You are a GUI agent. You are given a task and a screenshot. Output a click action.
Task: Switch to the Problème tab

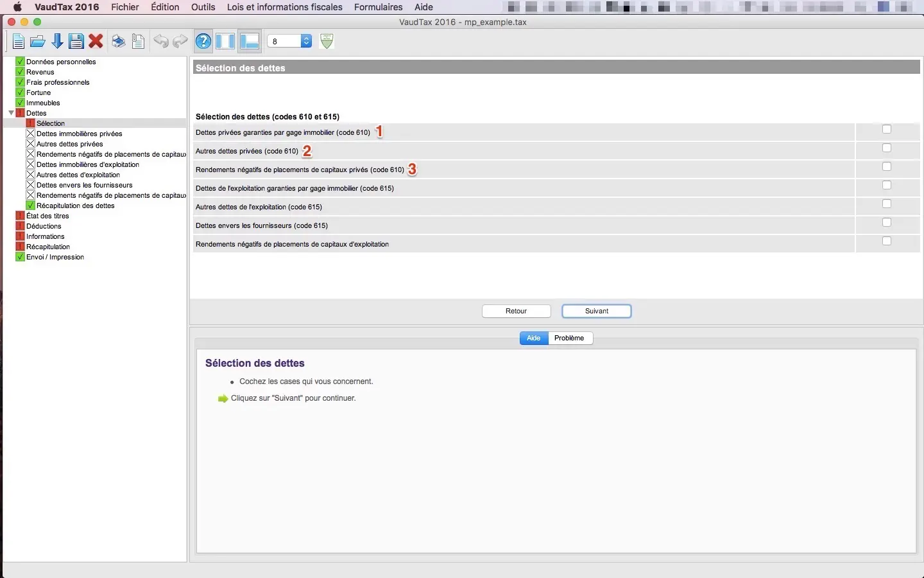(x=569, y=338)
